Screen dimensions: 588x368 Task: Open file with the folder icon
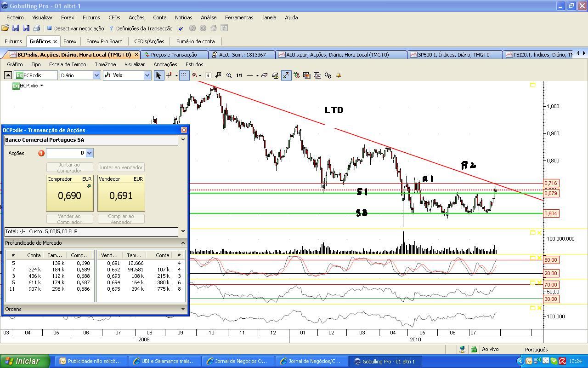point(5,29)
